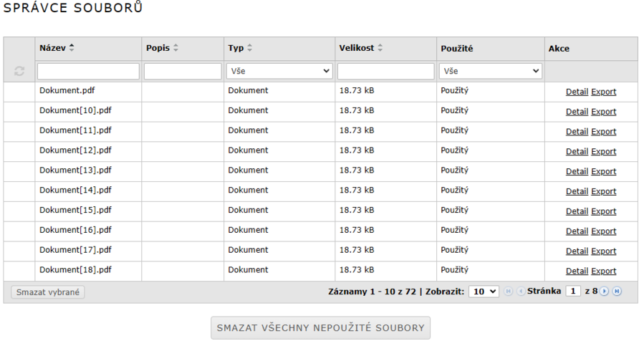Sort table by Název column arrows
Viewport: 644px width, 351px height.
pos(72,48)
